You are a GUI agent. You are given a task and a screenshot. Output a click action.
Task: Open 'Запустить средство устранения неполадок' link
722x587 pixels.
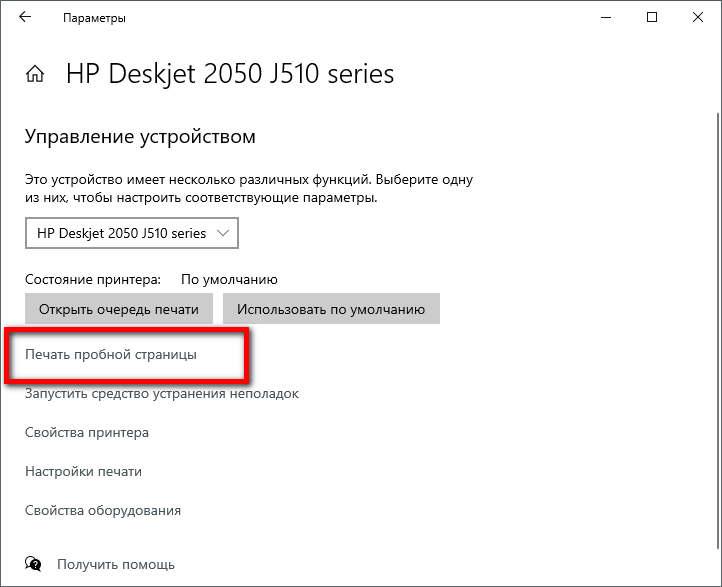tap(162, 394)
